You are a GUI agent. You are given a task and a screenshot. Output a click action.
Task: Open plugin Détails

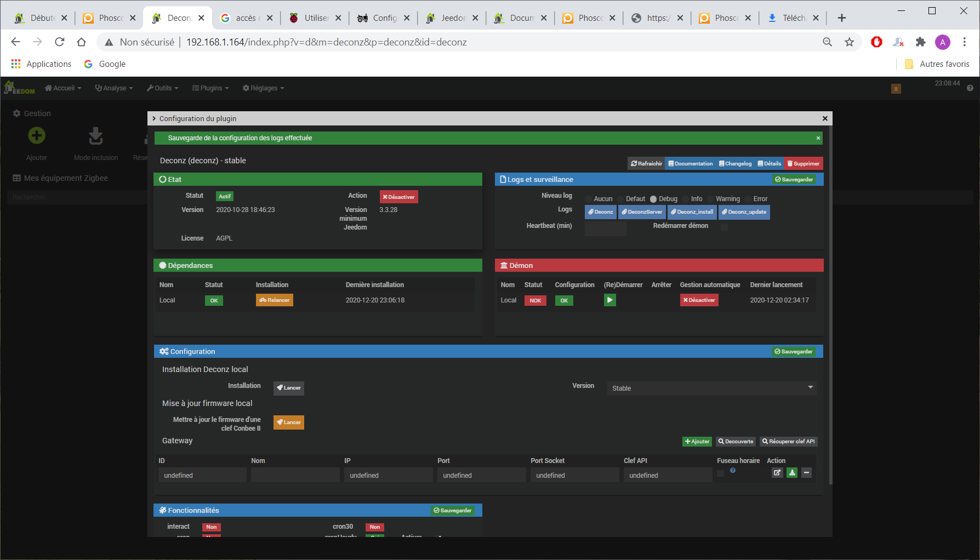[x=769, y=163]
